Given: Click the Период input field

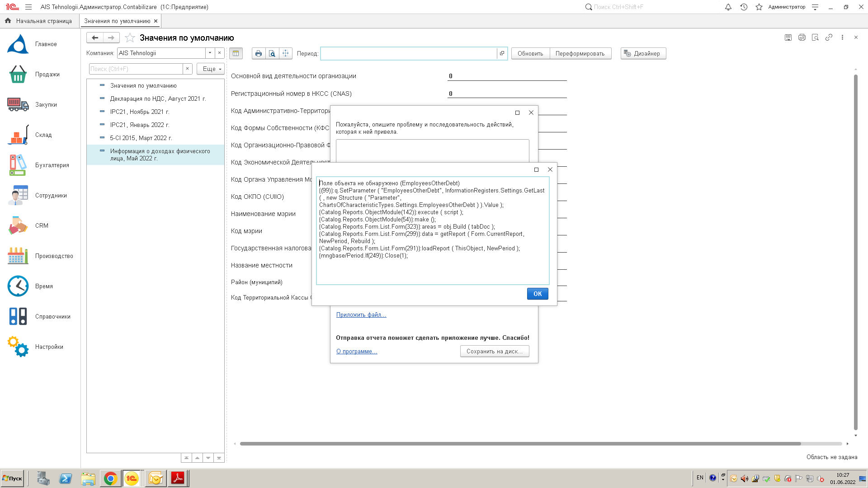Looking at the screenshot, I should tap(408, 53).
